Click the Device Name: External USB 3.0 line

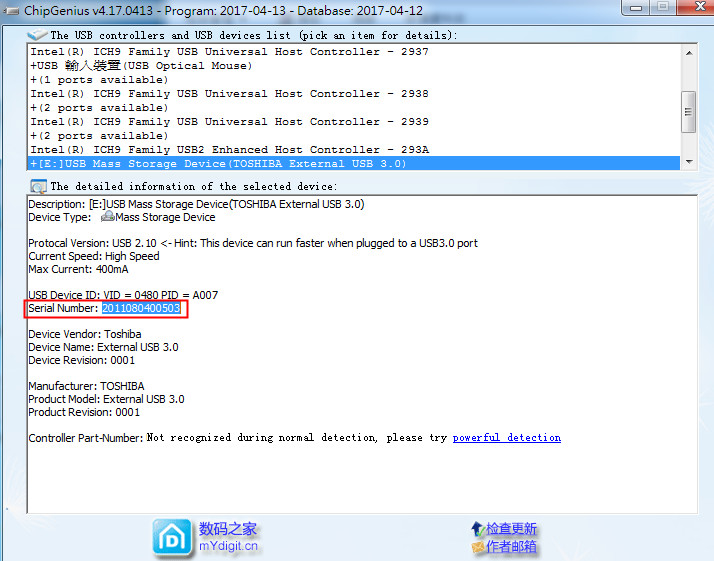[x=103, y=347]
